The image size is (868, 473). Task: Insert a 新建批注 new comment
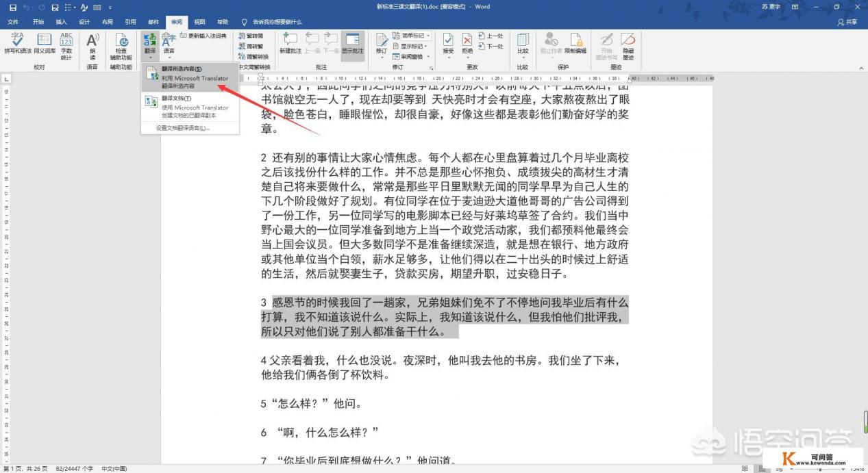click(x=290, y=43)
